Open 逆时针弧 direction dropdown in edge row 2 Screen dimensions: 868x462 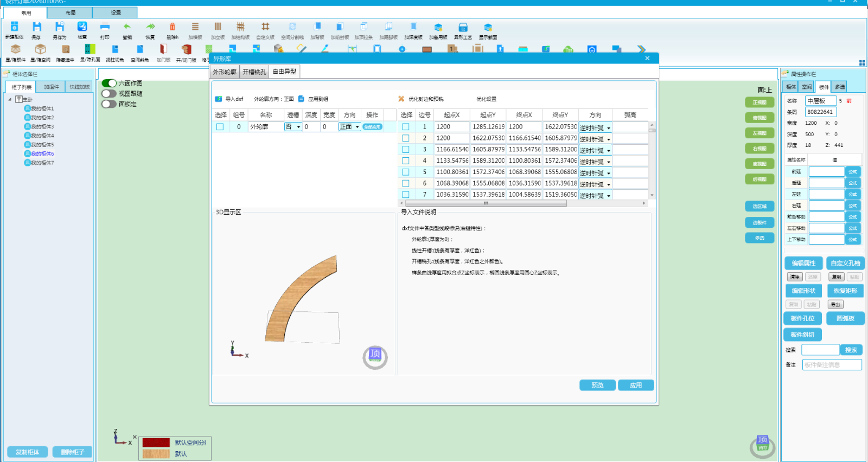point(595,139)
